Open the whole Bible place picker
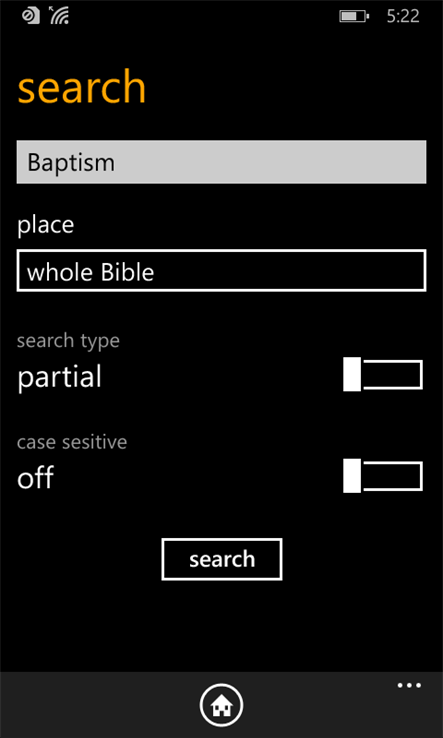Viewport: 443px width, 738px height. click(221, 271)
